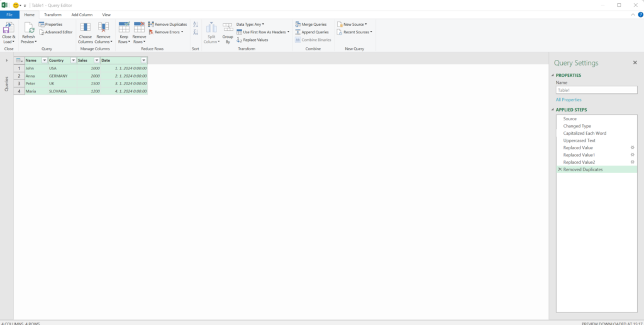
Task: Open Name column filter dropdown
Action: [45, 60]
